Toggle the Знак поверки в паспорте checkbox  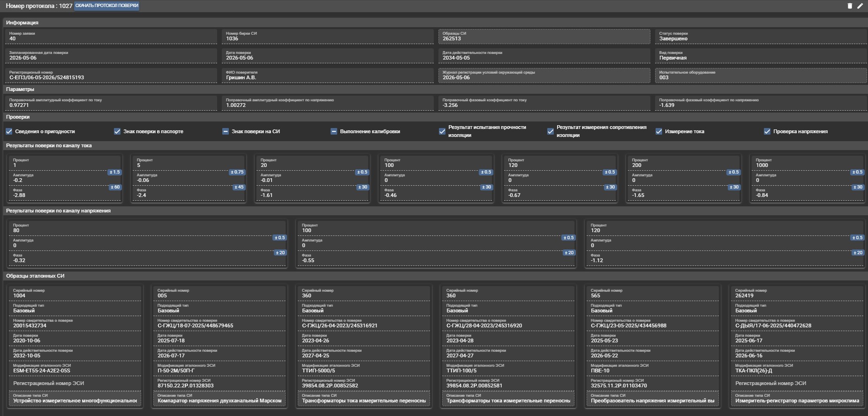coord(117,131)
